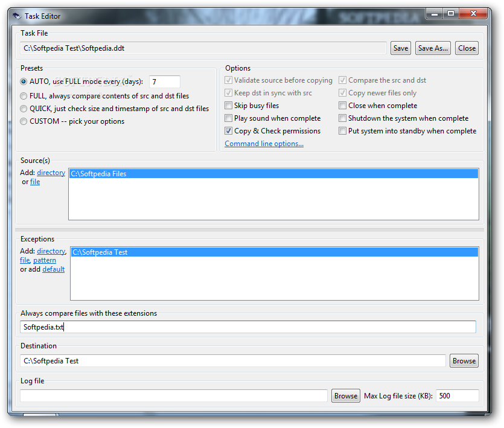Add a source directory link
Screen dimensions: 504x428
[51, 173]
